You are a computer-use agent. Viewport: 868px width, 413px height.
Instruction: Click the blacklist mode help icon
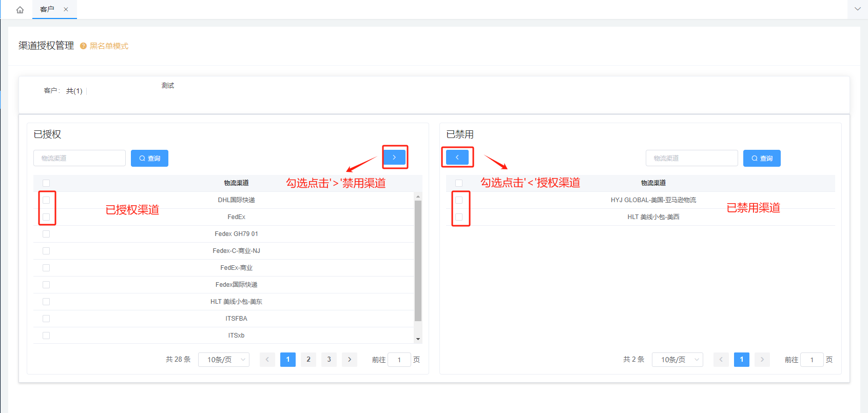83,46
